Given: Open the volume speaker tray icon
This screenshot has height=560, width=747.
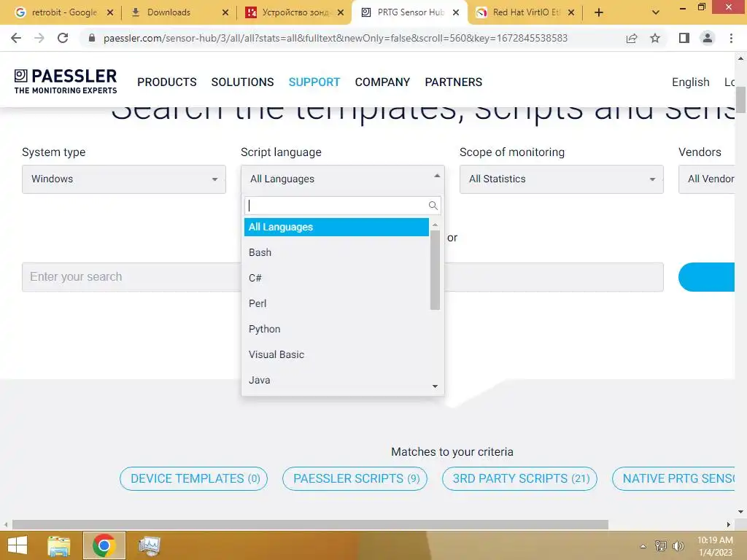Looking at the screenshot, I should [x=678, y=546].
